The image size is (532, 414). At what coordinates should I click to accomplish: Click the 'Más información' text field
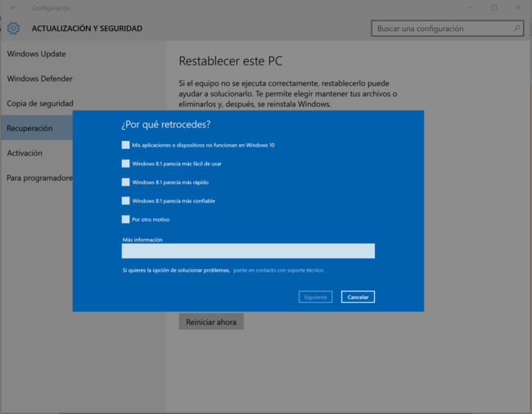point(248,251)
